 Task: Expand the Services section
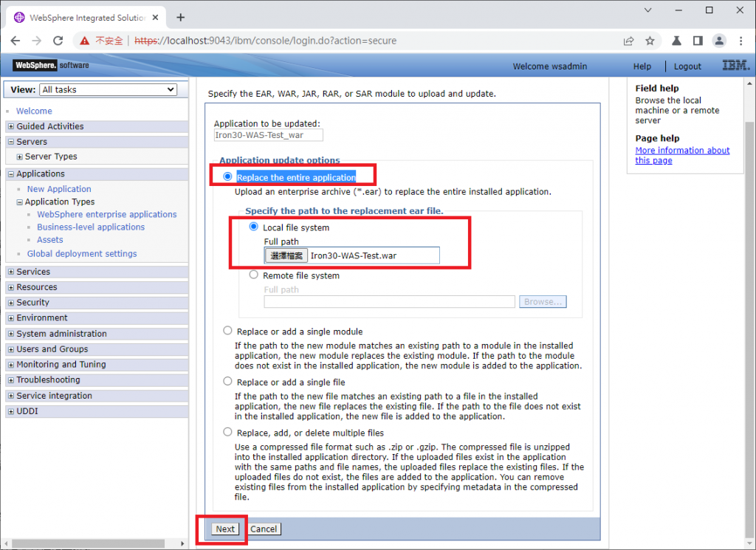point(11,272)
